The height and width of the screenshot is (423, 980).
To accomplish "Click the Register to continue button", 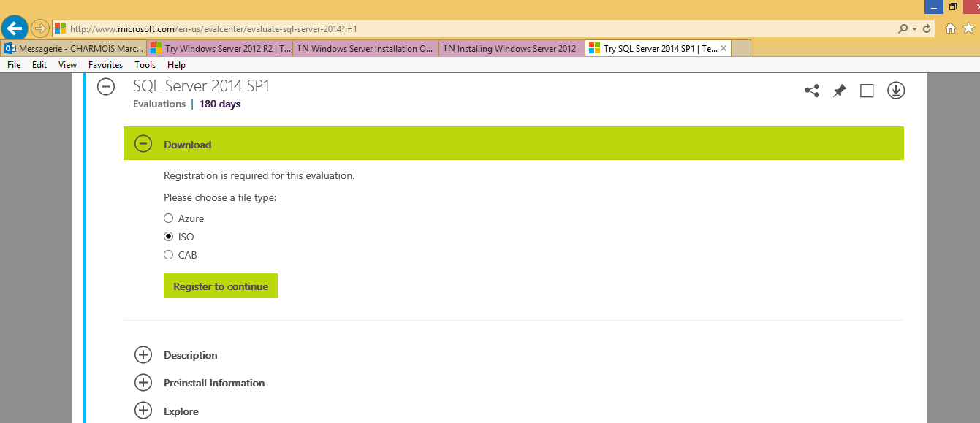I will tap(221, 286).
